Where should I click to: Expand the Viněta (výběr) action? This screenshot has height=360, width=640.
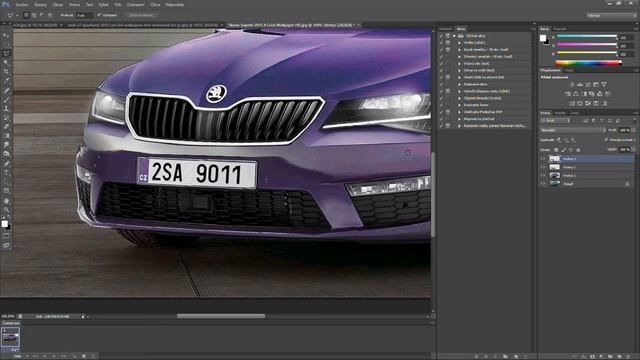(460, 42)
